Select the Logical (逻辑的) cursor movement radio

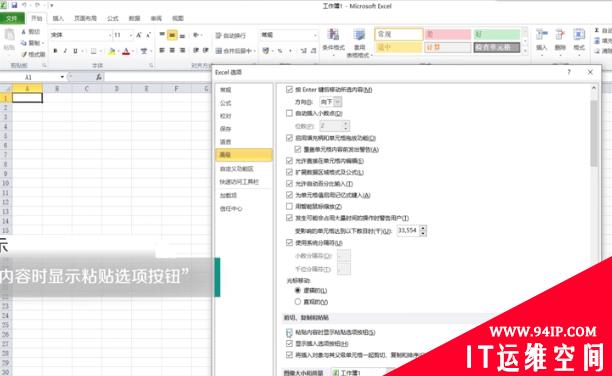298,290
